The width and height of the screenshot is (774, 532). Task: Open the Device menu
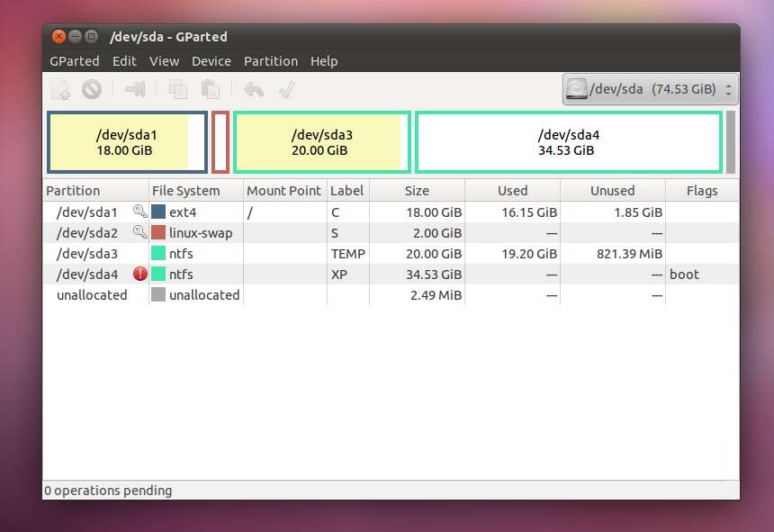211,61
